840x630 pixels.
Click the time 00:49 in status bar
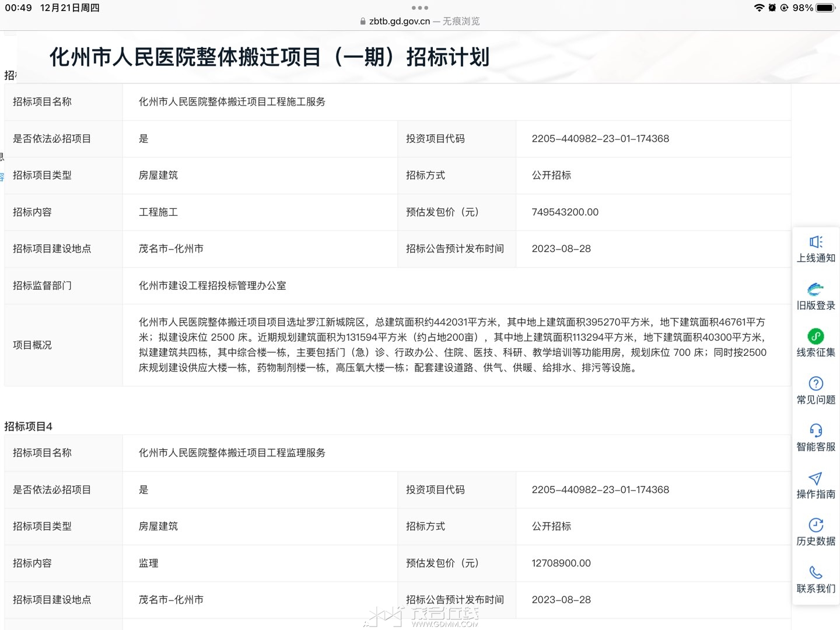click(x=18, y=8)
